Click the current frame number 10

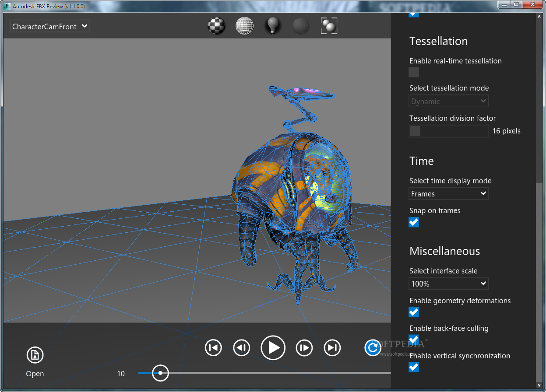[121, 374]
